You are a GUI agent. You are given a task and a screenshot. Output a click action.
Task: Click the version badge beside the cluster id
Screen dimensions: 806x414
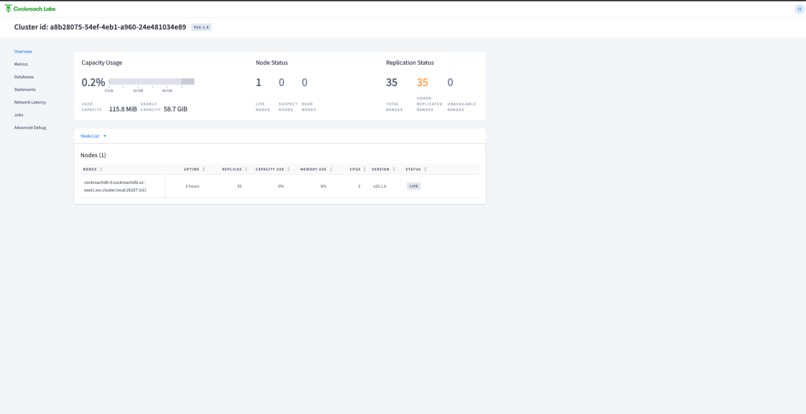(202, 27)
